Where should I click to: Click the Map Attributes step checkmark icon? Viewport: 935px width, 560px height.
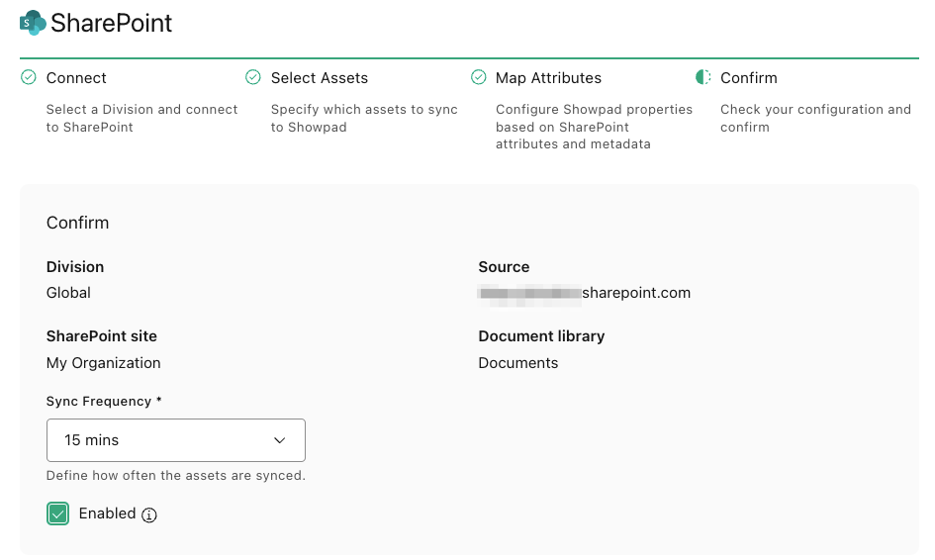pos(478,77)
